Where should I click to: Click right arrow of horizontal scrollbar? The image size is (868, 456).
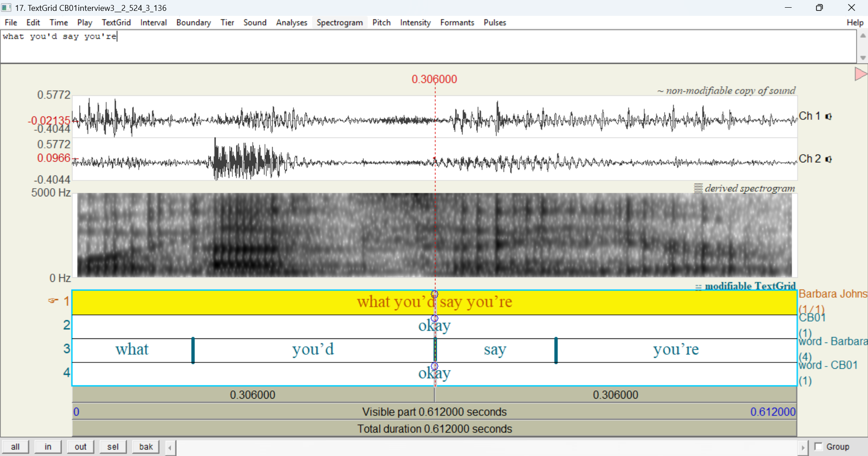pyautogui.click(x=802, y=448)
